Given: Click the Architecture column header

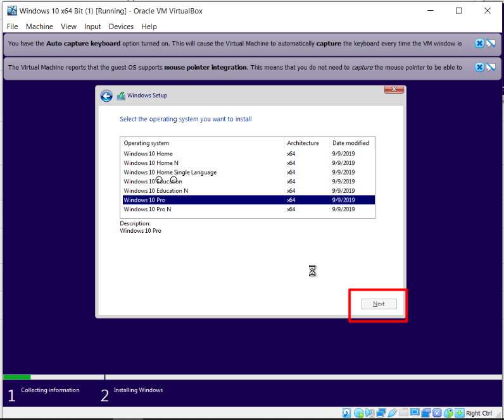Looking at the screenshot, I should [x=303, y=143].
